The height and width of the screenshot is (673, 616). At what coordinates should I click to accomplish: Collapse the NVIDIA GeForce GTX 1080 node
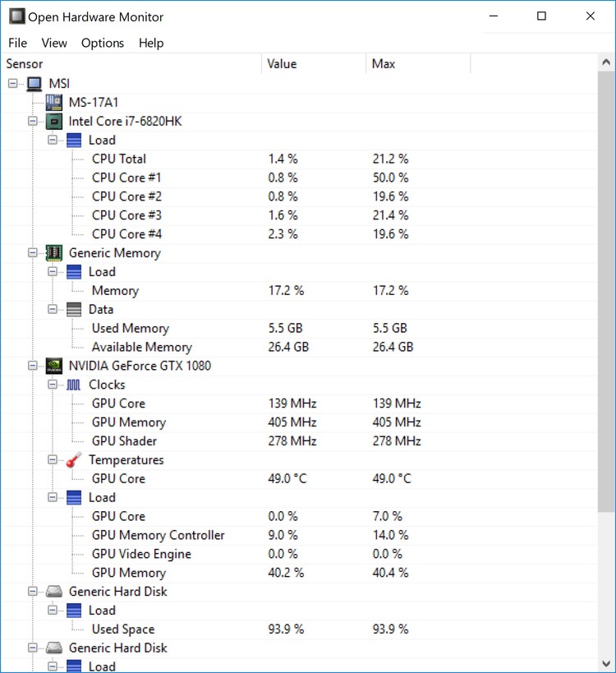(x=33, y=366)
